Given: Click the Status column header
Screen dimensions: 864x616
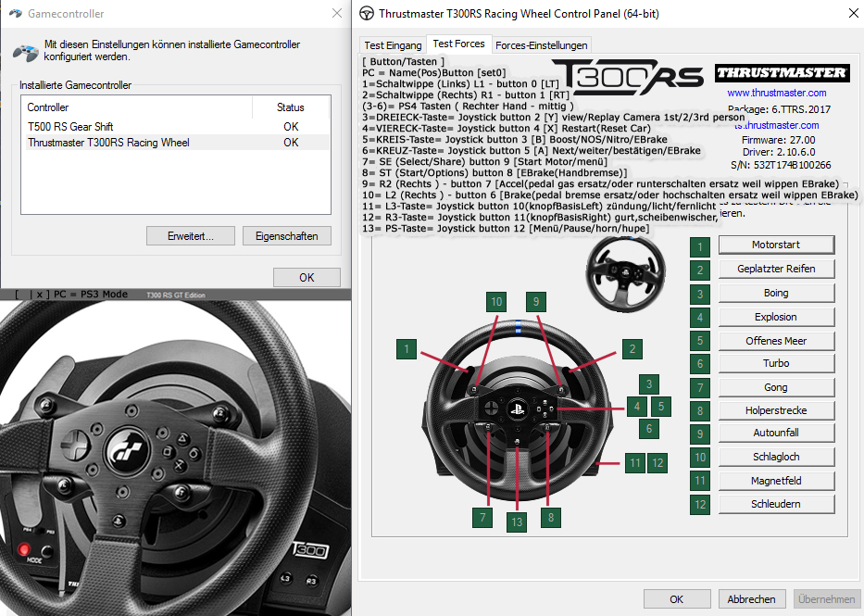Looking at the screenshot, I should [x=291, y=107].
